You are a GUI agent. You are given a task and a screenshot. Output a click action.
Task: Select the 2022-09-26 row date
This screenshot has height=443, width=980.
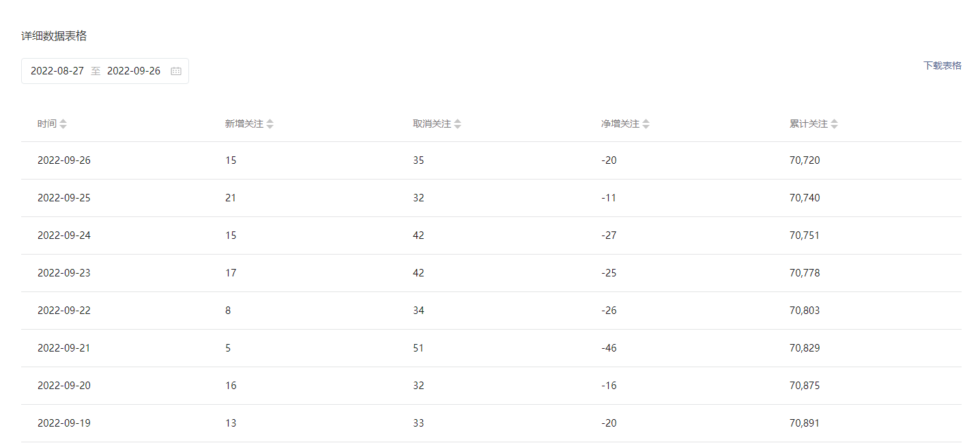(64, 160)
